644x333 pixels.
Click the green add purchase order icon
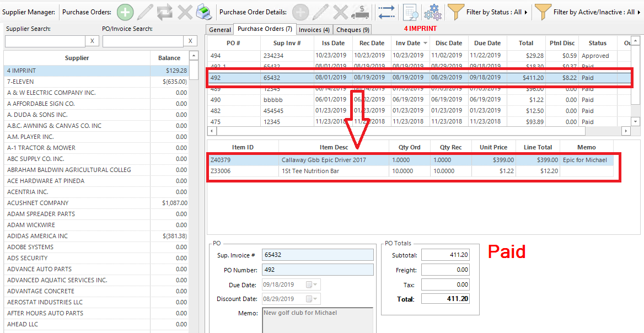pyautogui.click(x=125, y=12)
